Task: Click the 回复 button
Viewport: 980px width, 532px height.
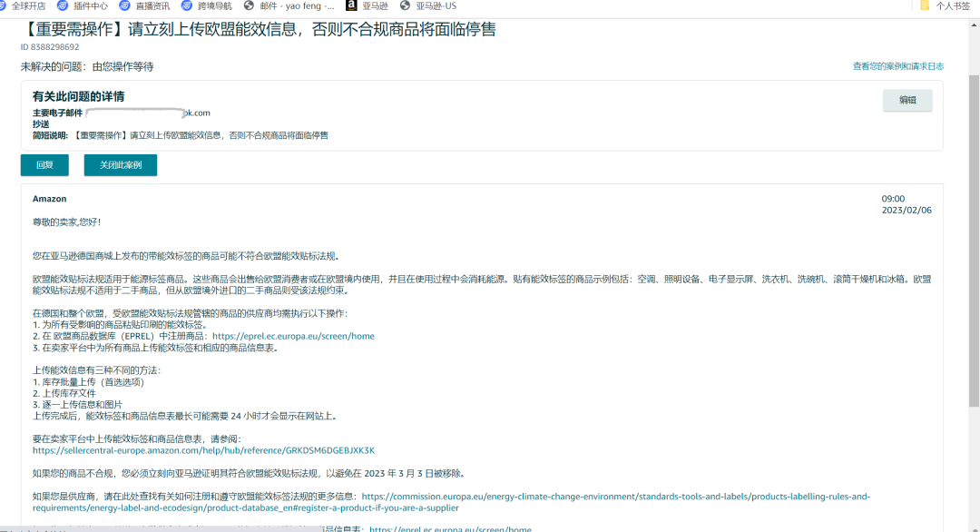Action: click(44, 165)
